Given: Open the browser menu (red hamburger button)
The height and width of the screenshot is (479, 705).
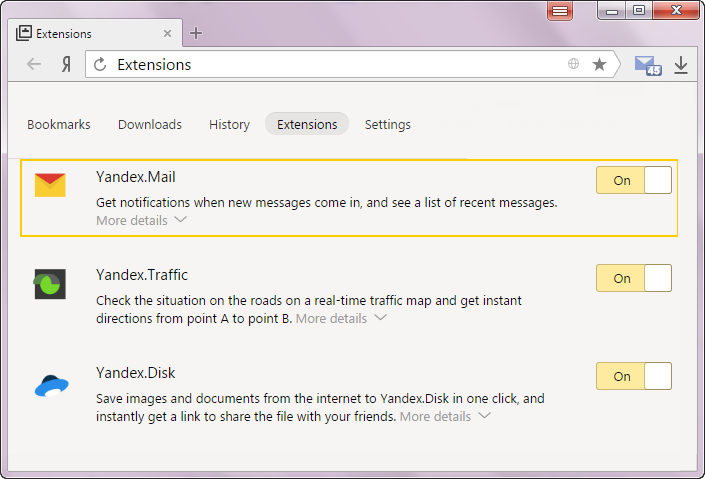Looking at the screenshot, I should click(x=560, y=11).
